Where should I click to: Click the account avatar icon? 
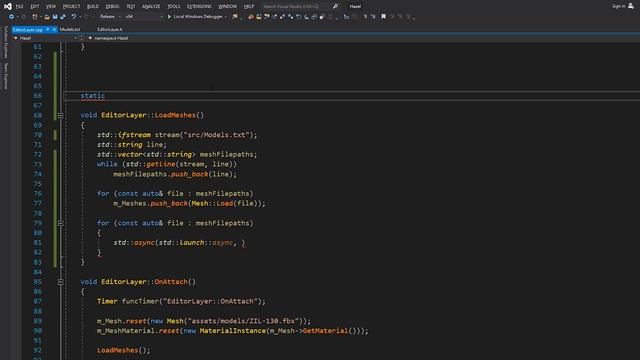(631, 6)
